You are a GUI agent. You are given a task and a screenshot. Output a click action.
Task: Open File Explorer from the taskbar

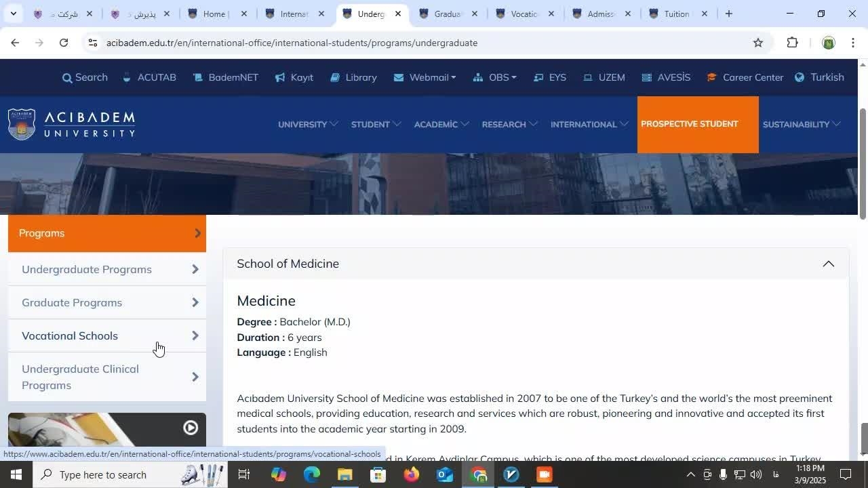(344, 474)
